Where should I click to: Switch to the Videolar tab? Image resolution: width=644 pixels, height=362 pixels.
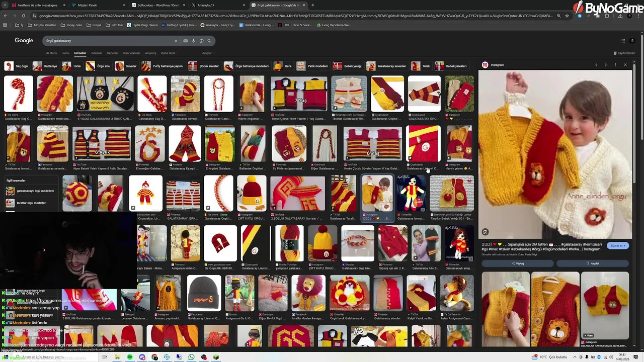click(96, 53)
